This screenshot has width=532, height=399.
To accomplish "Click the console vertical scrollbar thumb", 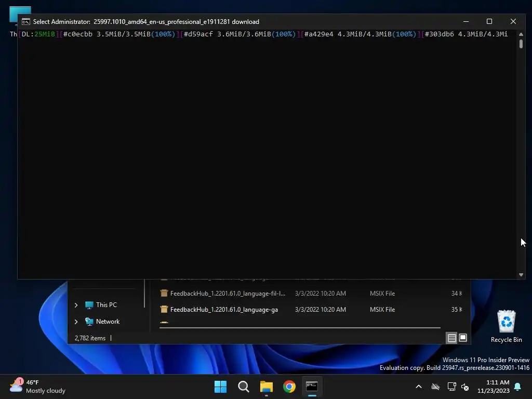I will (521, 44).
